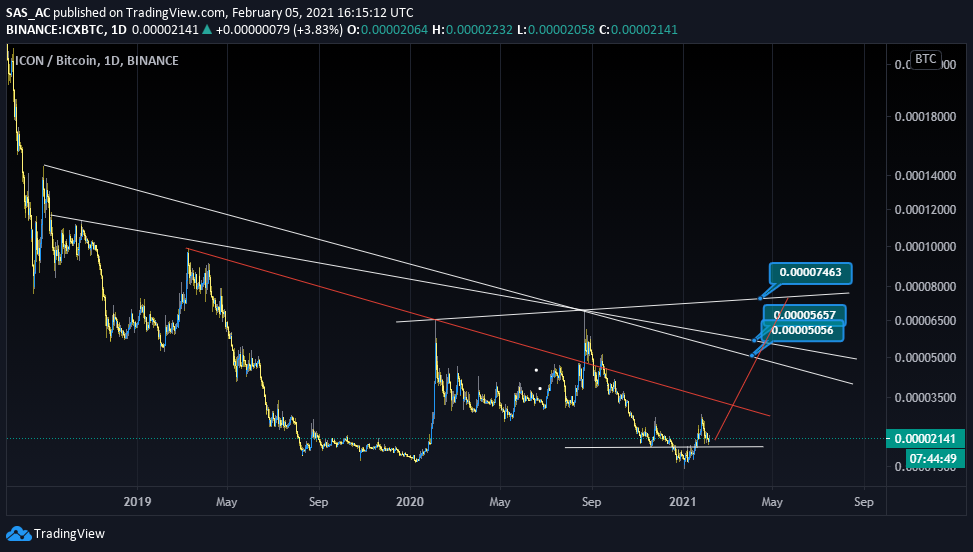Click the header text 'SAS_AC published on TradingView.com'
This screenshot has width=973, height=552.
[x=116, y=12]
